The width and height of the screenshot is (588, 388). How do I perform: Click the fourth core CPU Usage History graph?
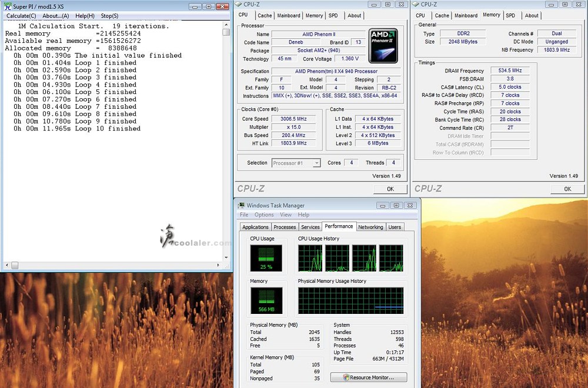coord(391,258)
